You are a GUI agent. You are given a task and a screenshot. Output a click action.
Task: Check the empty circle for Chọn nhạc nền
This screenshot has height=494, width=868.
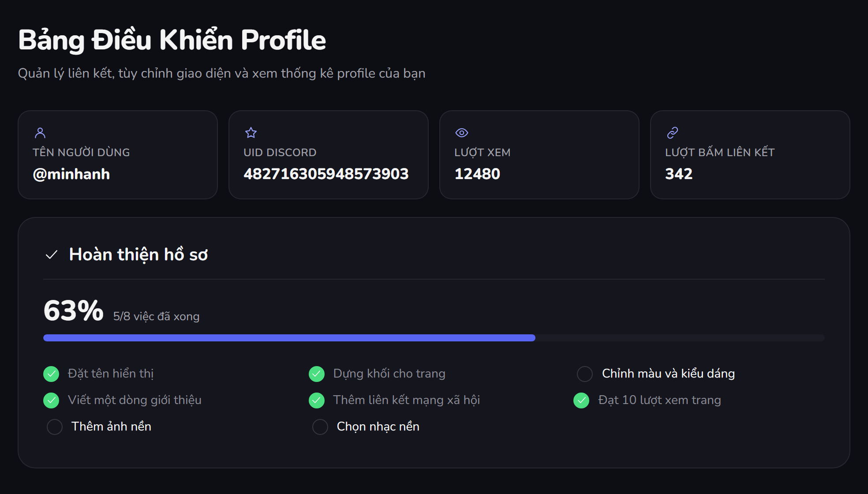click(x=320, y=427)
